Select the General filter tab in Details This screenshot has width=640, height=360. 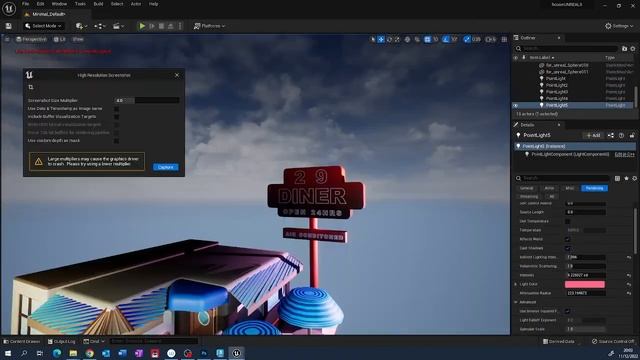pyautogui.click(x=527, y=188)
